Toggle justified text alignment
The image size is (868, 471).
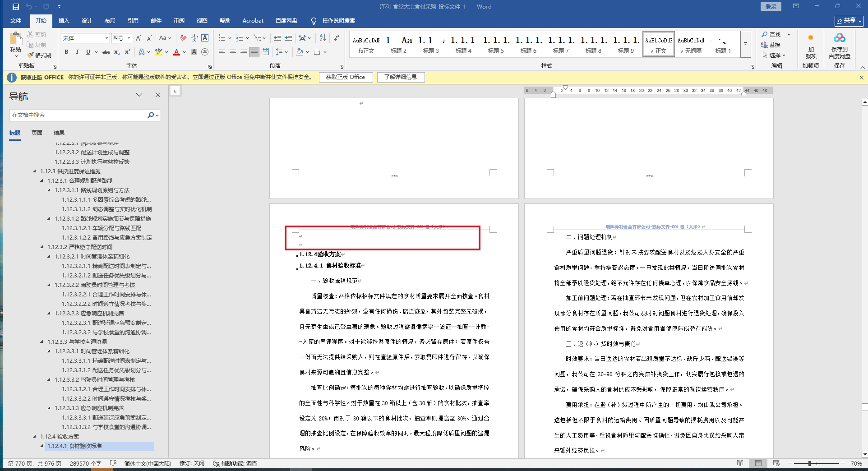(x=254, y=52)
